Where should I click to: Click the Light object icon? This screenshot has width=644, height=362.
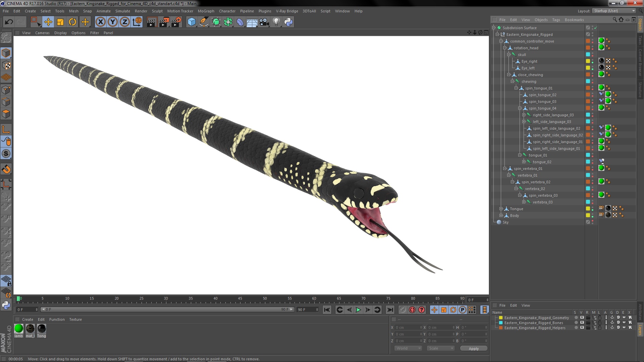click(276, 22)
